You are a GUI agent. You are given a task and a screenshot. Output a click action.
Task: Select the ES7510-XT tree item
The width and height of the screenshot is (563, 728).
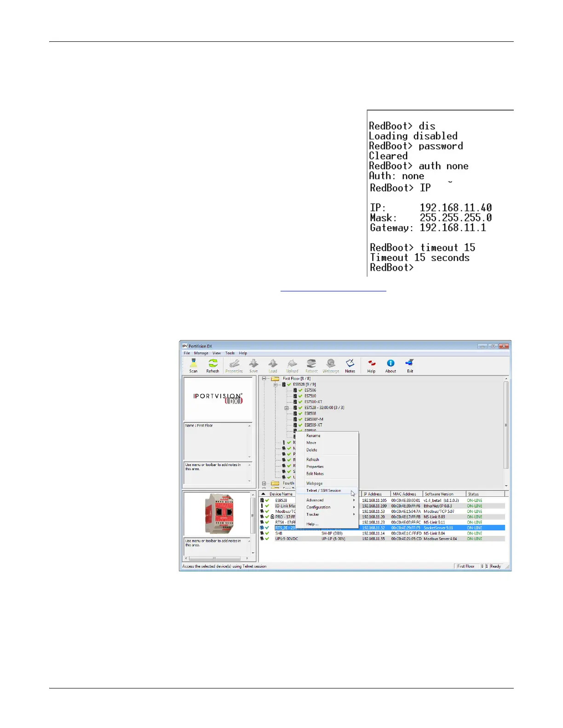point(313,402)
